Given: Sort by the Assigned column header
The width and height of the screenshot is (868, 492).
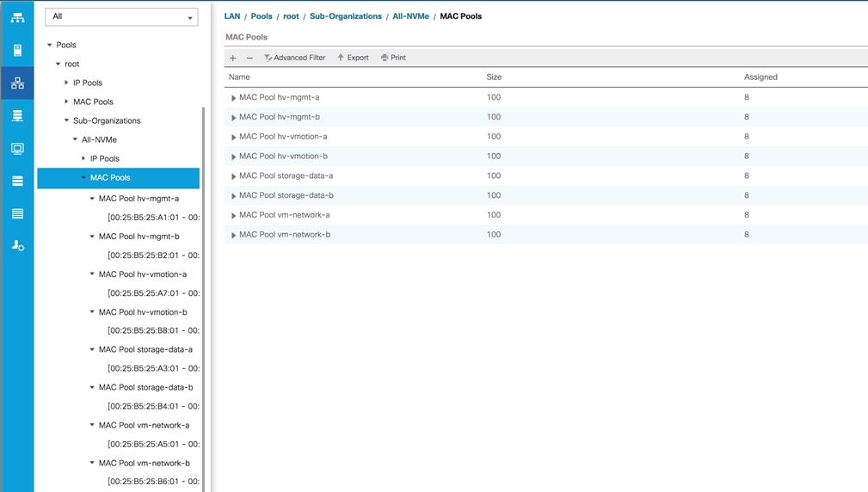Looking at the screenshot, I should tap(760, 77).
